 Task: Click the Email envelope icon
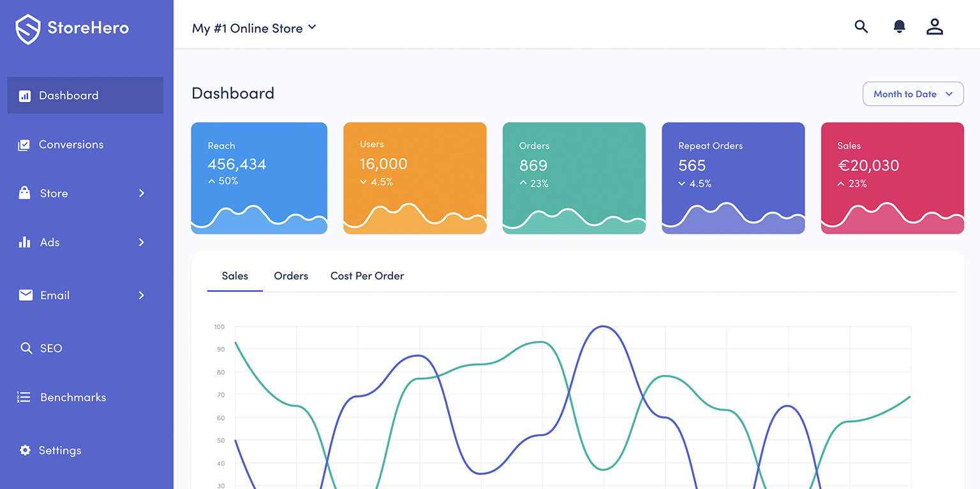26,295
